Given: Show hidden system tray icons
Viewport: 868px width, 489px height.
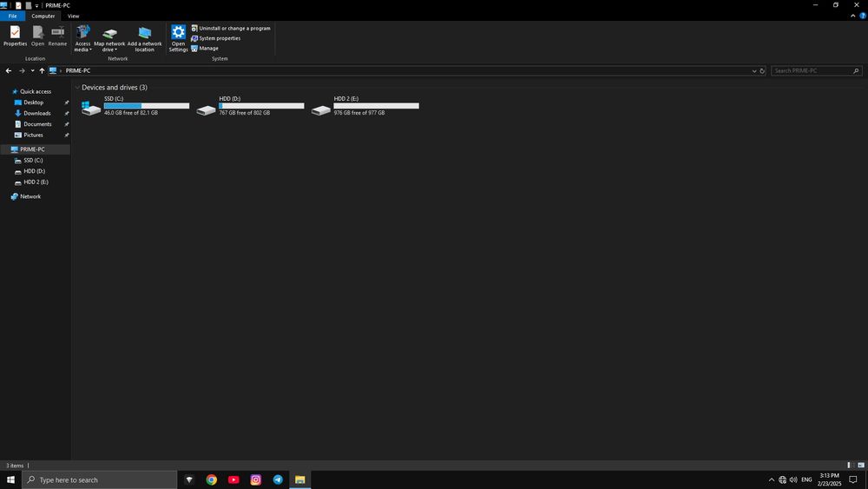Looking at the screenshot, I should coord(771,479).
